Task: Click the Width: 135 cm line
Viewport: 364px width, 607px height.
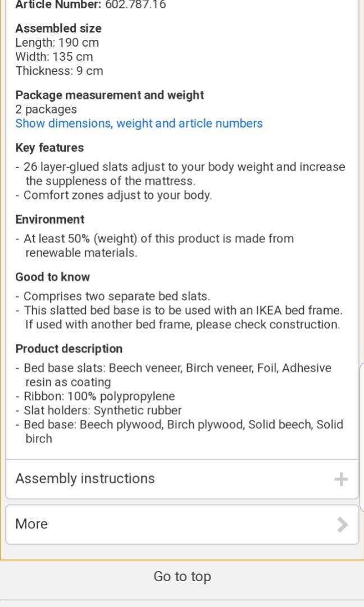Action: [x=54, y=57]
